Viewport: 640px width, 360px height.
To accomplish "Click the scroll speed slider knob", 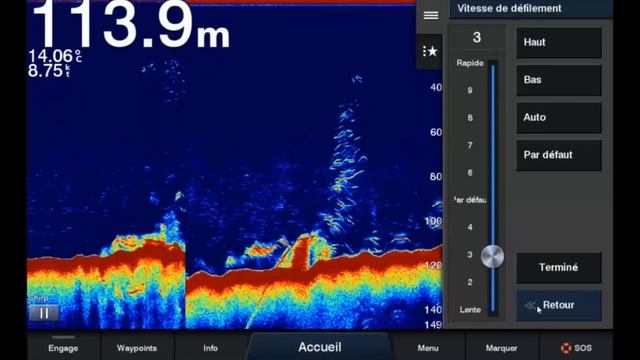I will 492,256.
